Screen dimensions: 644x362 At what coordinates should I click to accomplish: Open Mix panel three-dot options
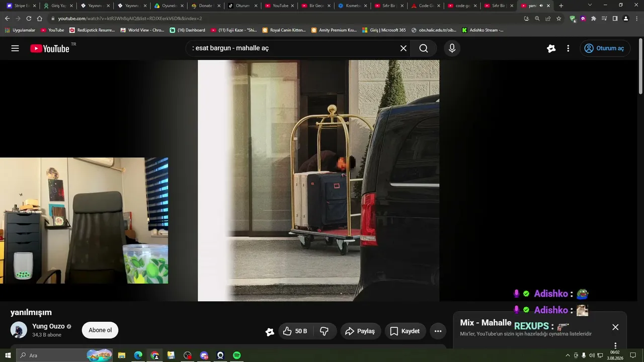point(615,345)
